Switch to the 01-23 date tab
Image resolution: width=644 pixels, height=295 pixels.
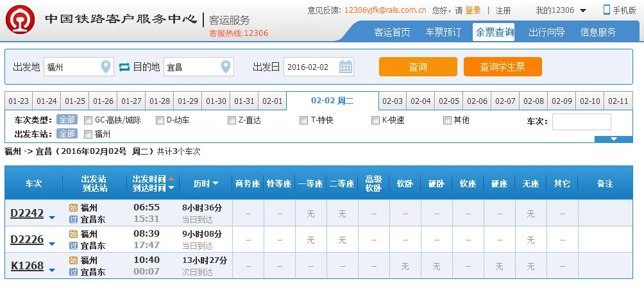pyautogui.click(x=19, y=101)
